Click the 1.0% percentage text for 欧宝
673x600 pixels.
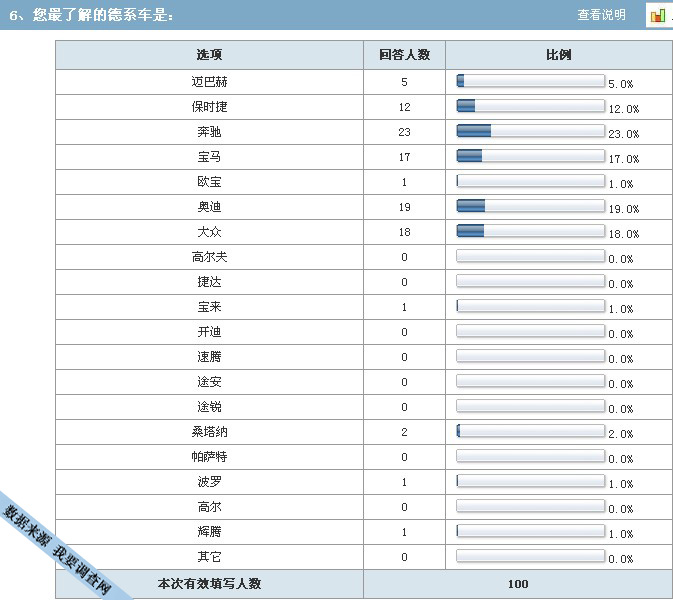click(621, 184)
